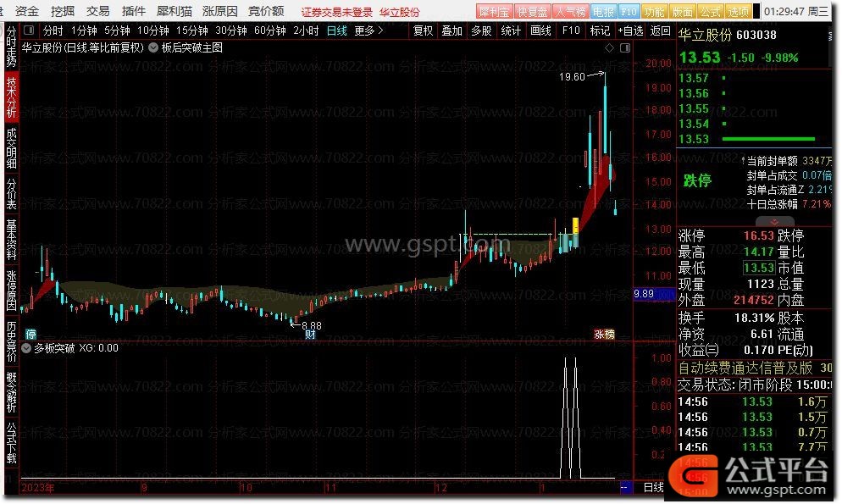
Task: Open the 版面 layout button
Action: pos(683,11)
